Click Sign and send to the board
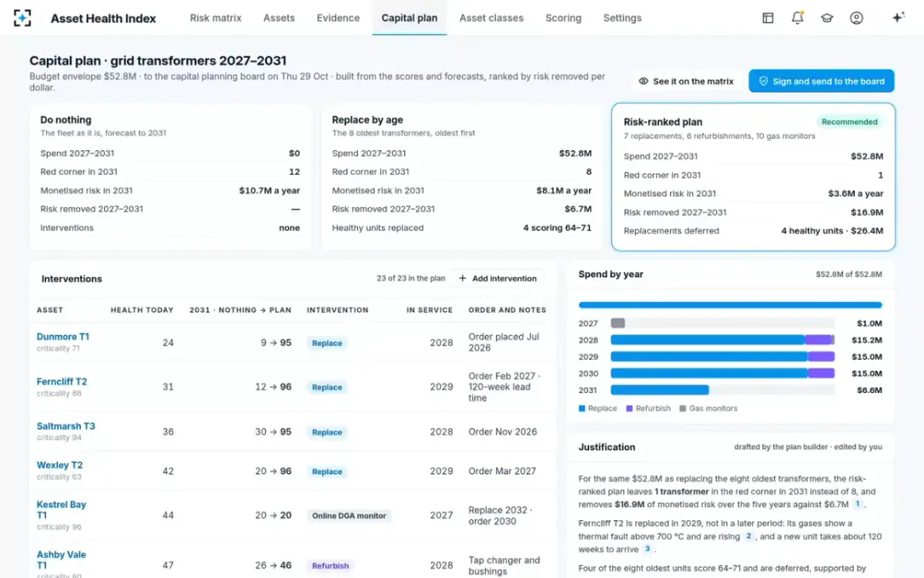 (x=822, y=81)
